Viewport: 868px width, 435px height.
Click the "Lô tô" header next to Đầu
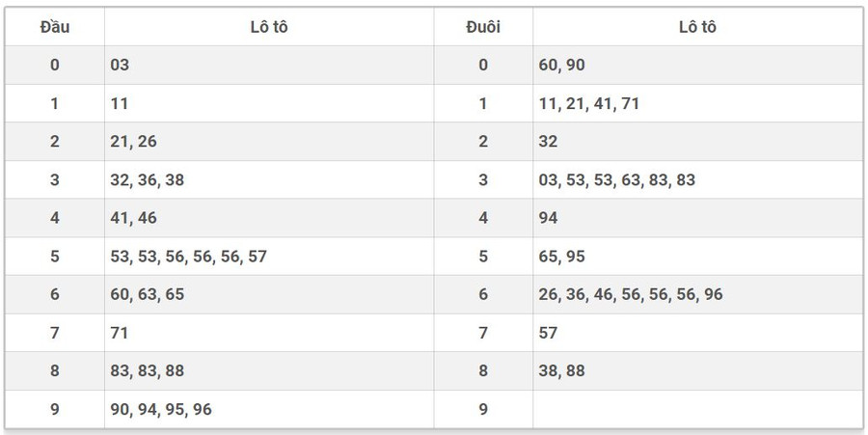[x=268, y=27]
